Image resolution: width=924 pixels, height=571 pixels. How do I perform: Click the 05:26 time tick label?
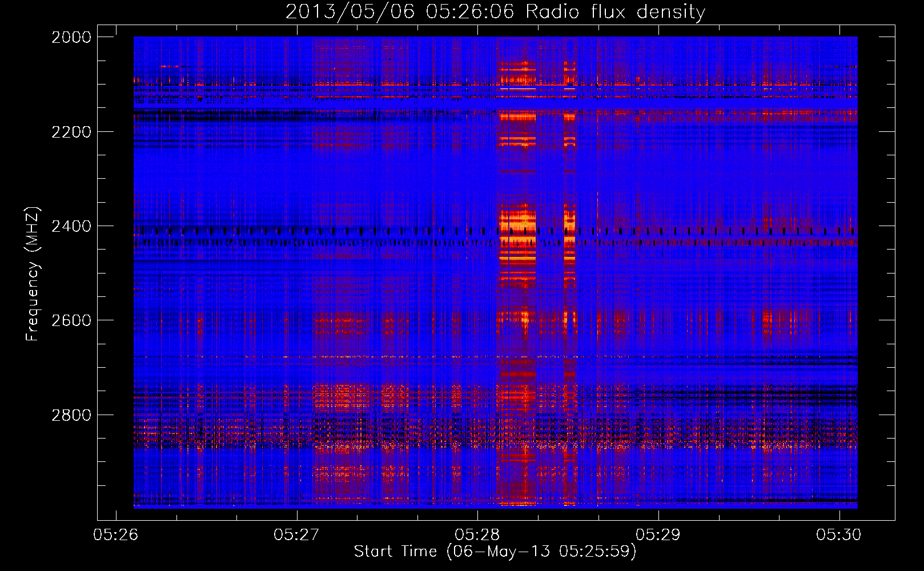116,534
